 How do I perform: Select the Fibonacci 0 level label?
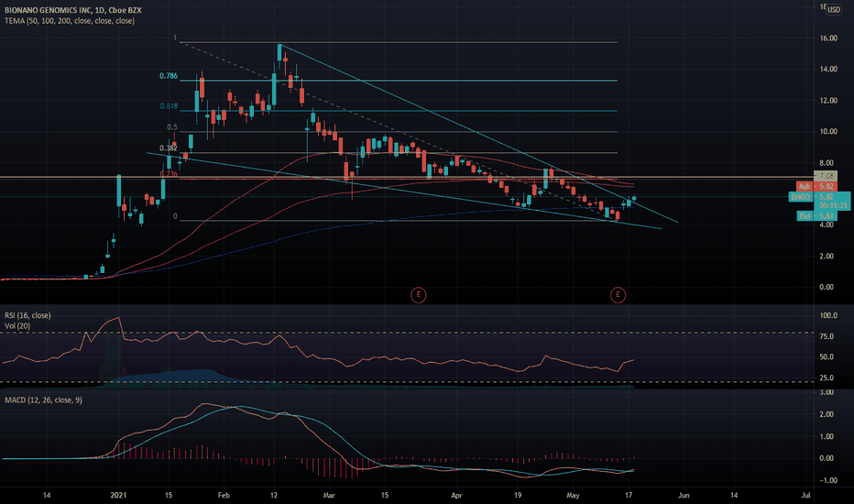(x=175, y=216)
